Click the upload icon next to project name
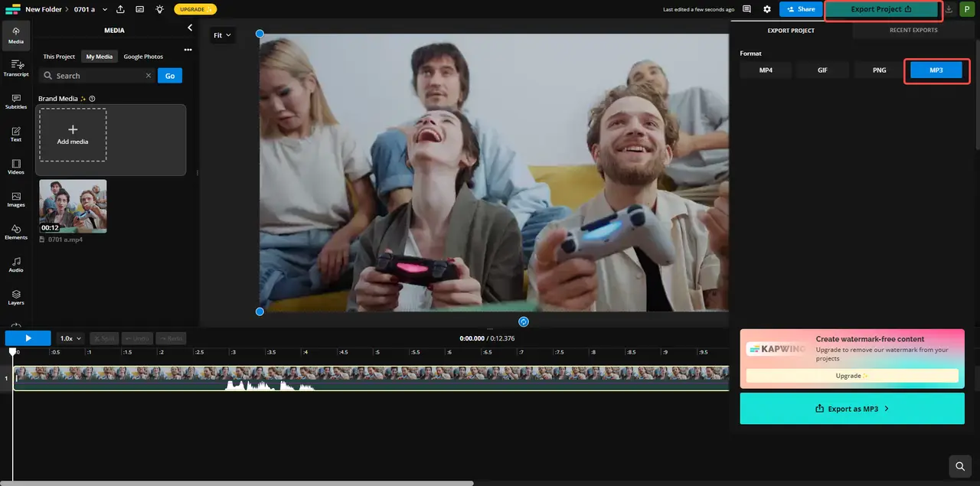 coord(121,9)
